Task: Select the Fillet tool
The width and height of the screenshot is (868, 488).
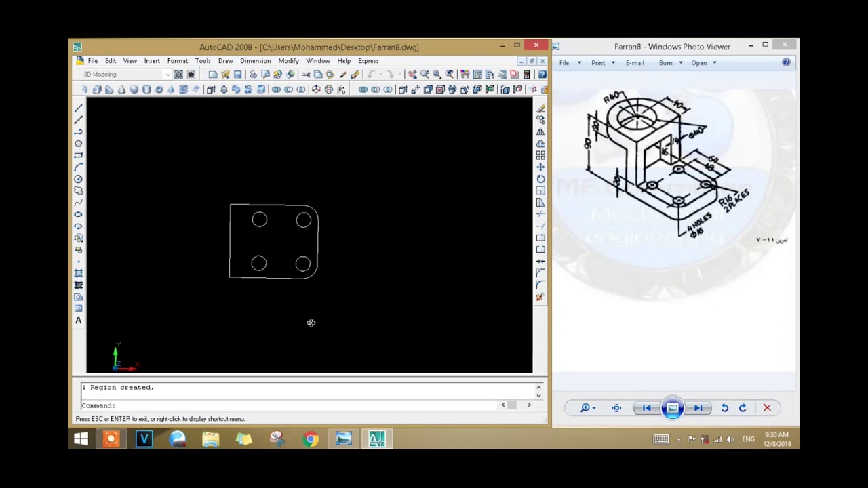Action: pyautogui.click(x=540, y=285)
